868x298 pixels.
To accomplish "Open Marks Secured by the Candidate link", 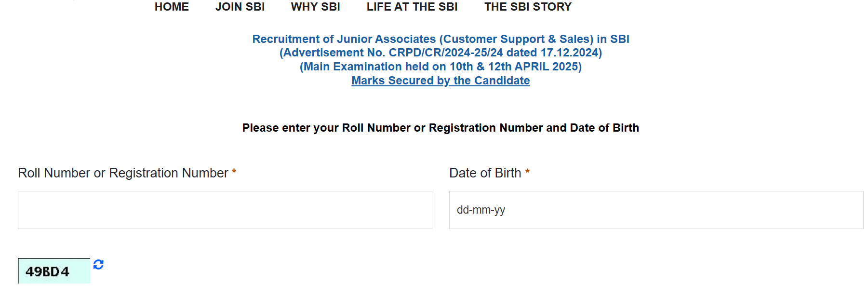I will click(441, 81).
